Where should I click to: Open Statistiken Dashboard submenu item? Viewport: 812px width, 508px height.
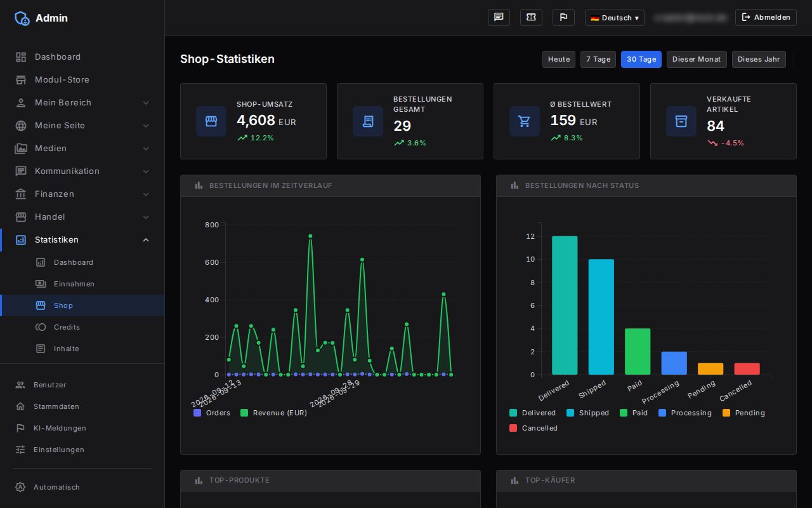[x=82, y=262]
